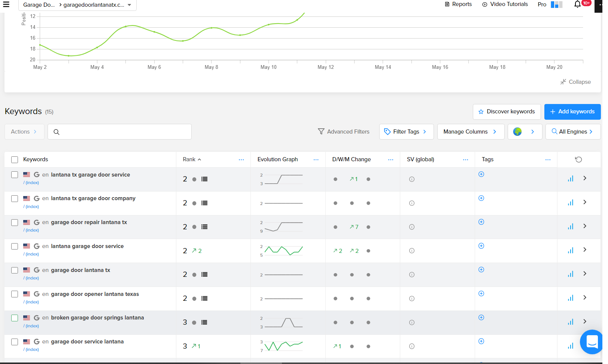Open the notifications bell
608x364 pixels.
[577, 4]
